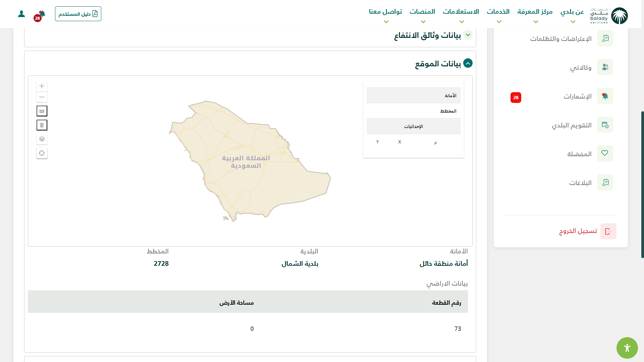Open the الاستعلامات dropdown menu
This screenshot has width=644, height=362.
[461, 15]
